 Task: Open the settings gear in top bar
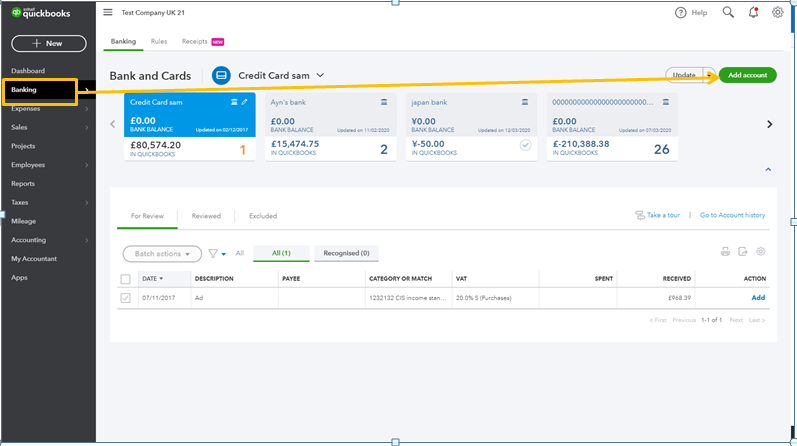pyautogui.click(x=777, y=12)
